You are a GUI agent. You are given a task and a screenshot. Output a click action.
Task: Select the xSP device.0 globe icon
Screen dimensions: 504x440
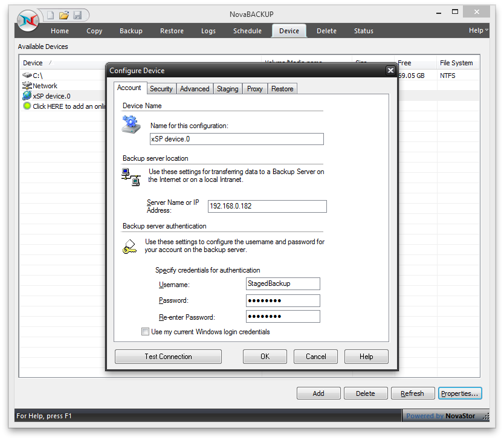[27, 95]
